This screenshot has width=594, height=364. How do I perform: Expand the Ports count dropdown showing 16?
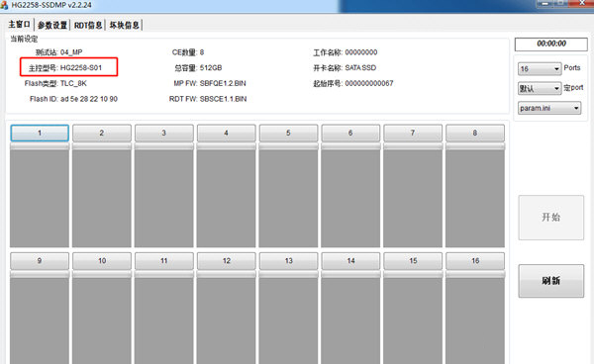pyautogui.click(x=540, y=69)
